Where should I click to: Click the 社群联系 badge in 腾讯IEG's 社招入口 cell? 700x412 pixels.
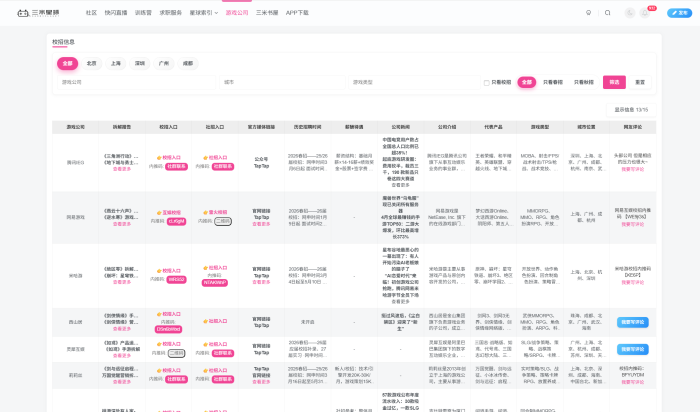(223, 166)
